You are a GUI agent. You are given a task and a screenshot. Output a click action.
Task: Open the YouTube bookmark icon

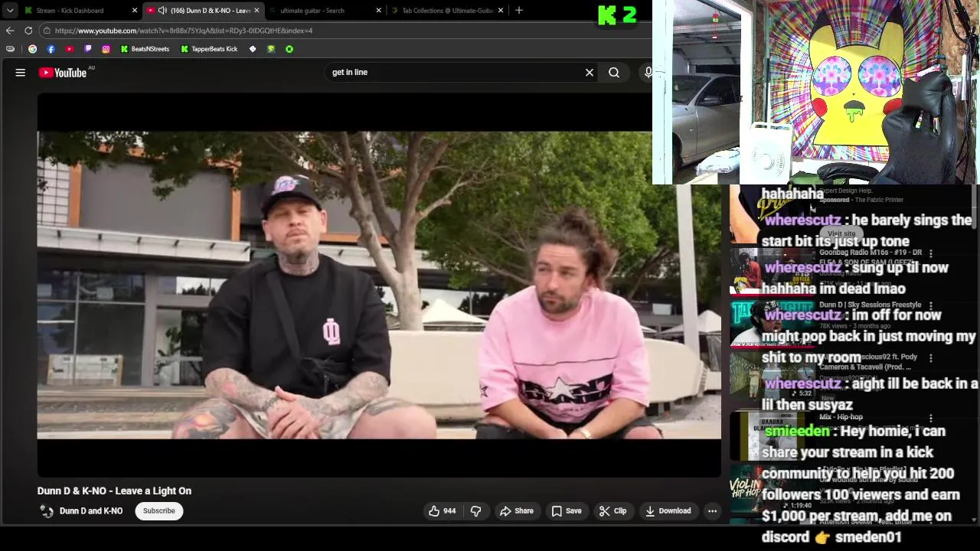69,49
